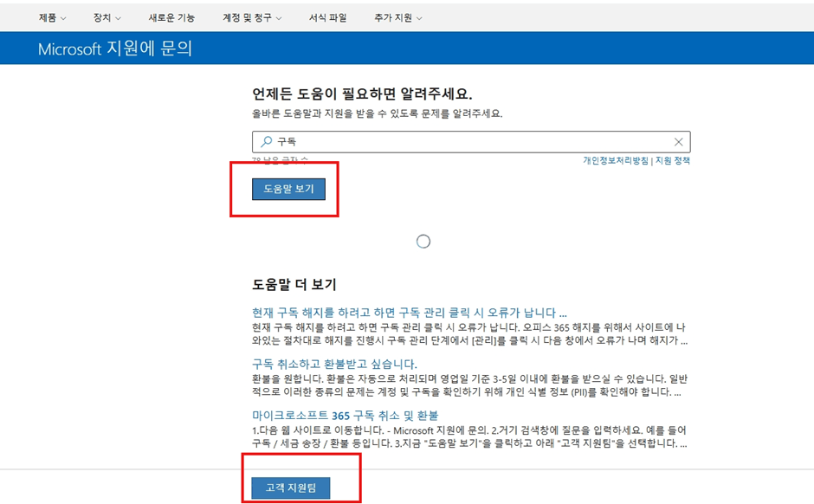The image size is (814, 504).
Task: Open 마이크로소프트 365 구독 취소 및 환불 article
Action: [346, 416]
